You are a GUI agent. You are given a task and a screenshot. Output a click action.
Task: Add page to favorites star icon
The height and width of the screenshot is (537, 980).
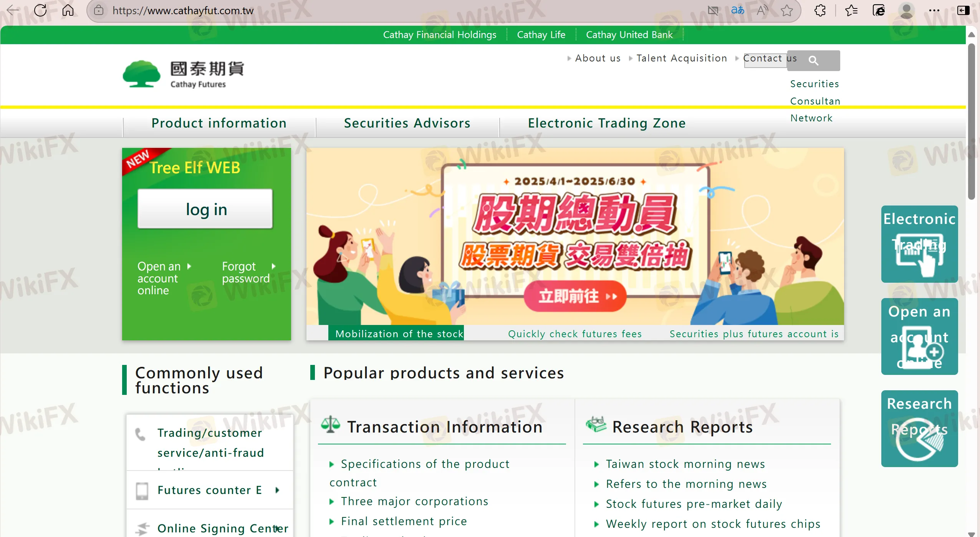coord(787,10)
